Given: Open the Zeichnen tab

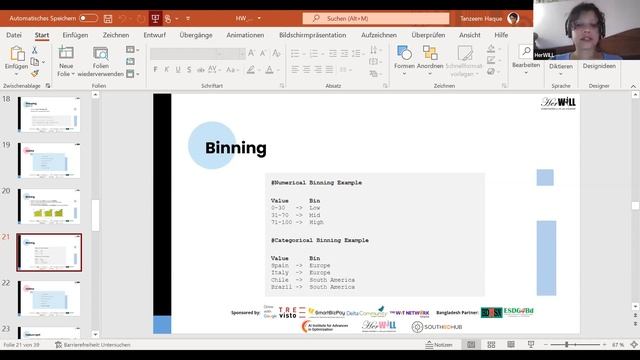Looking at the screenshot, I should [116, 35].
